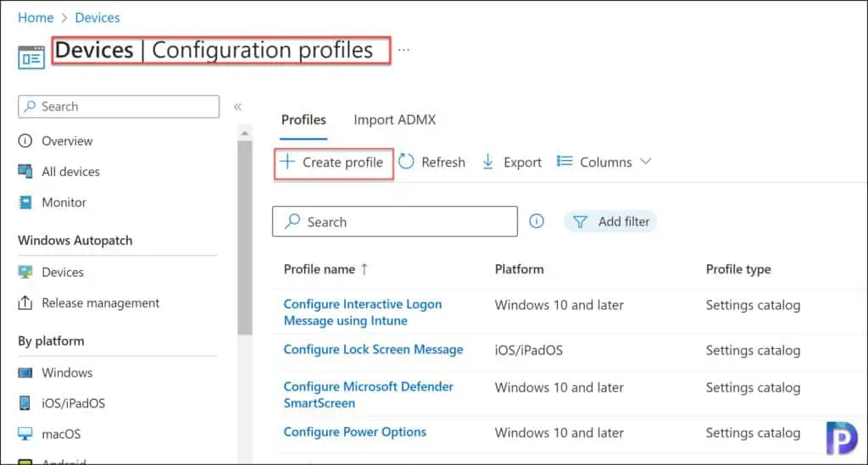The image size is (868, 465).
Task: Click Windows 10 and later in SmartScreen row
Action: click(559, 388)
